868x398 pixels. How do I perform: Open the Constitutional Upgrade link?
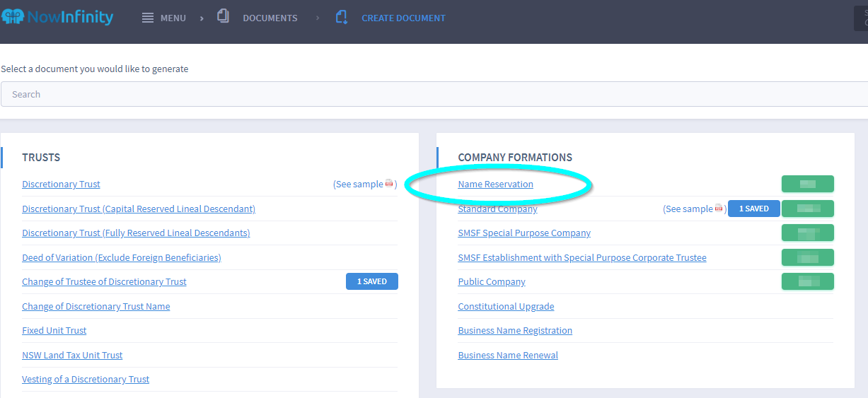[506, 306]
